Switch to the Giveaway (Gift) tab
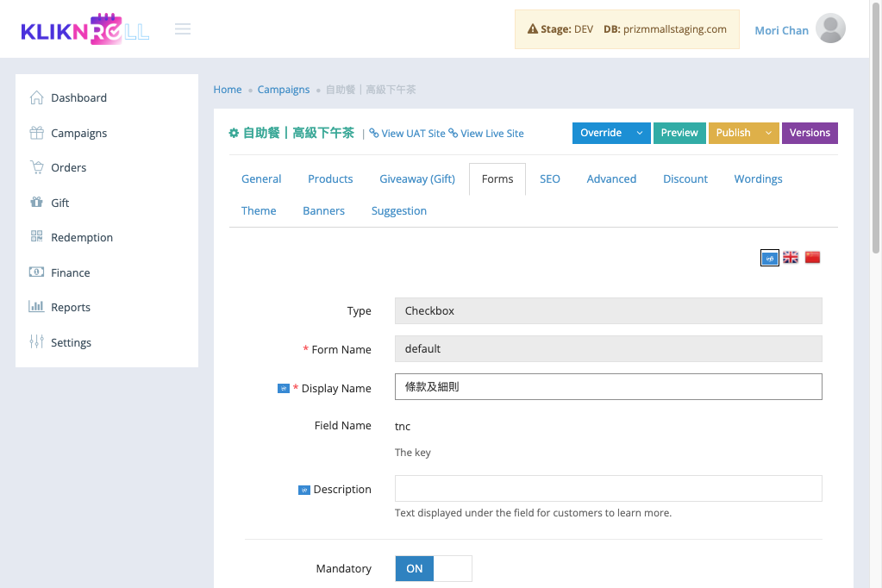 point(416,179)
